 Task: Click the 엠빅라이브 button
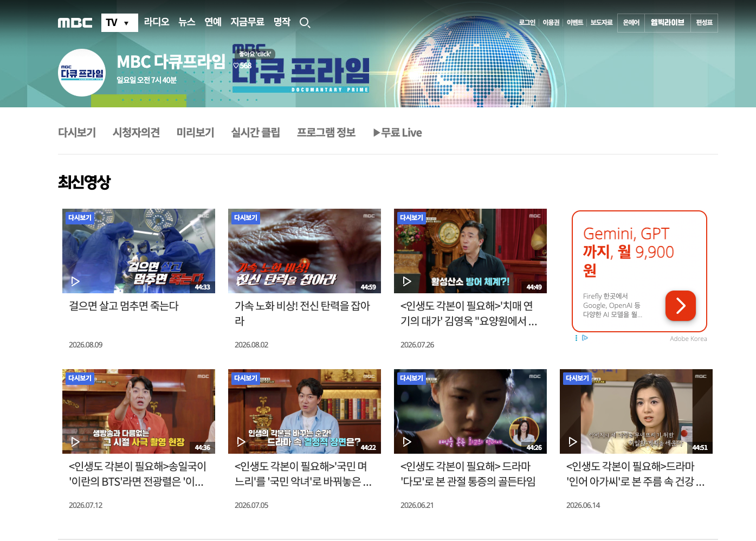pos(668,23)
